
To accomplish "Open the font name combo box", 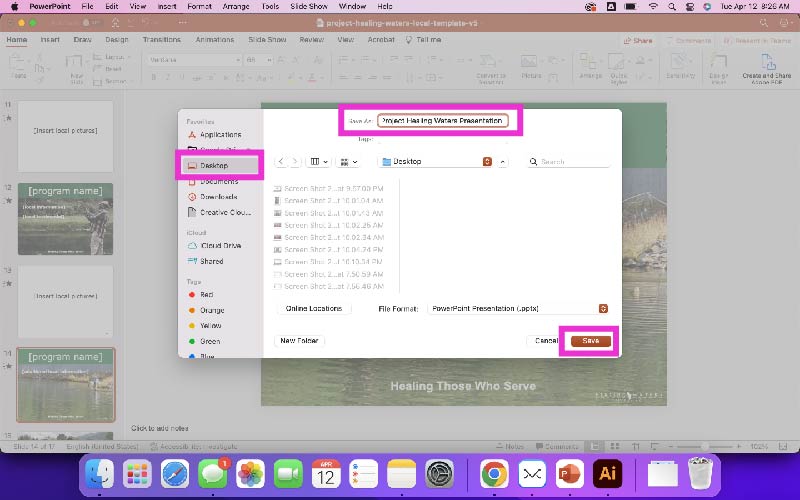I will coord(194,60).
